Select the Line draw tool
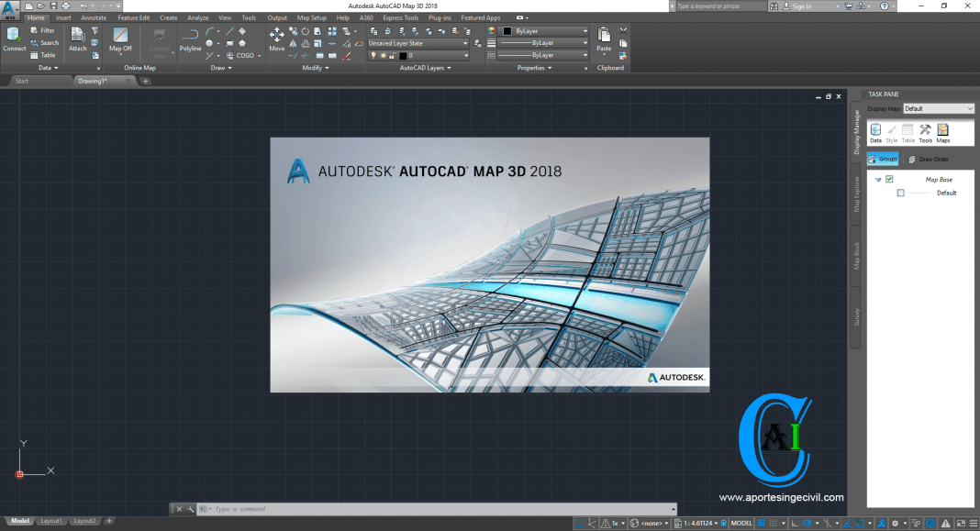The height and width of the screenshot is (531, 980). click(x=229, y=31)
